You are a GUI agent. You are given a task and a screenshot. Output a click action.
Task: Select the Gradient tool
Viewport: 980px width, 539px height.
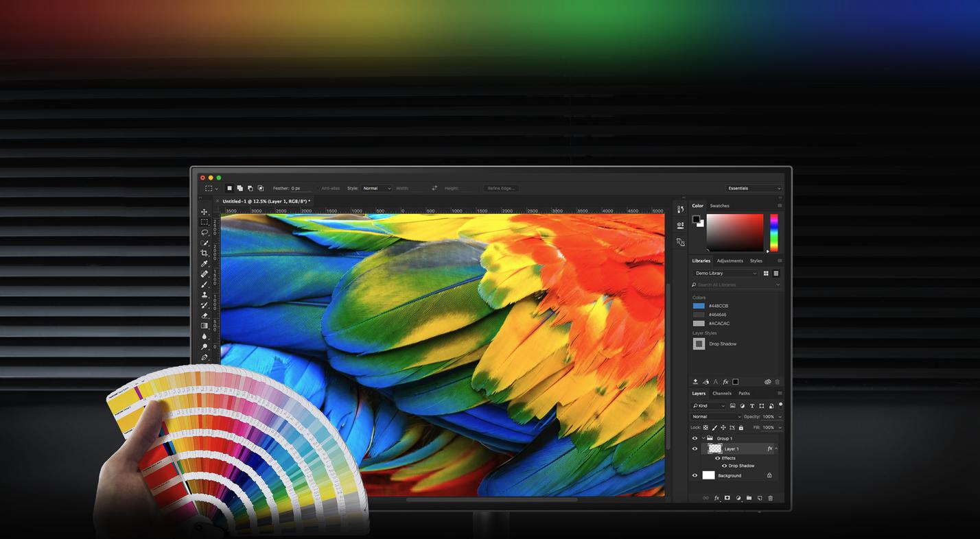tap(205, 326)
